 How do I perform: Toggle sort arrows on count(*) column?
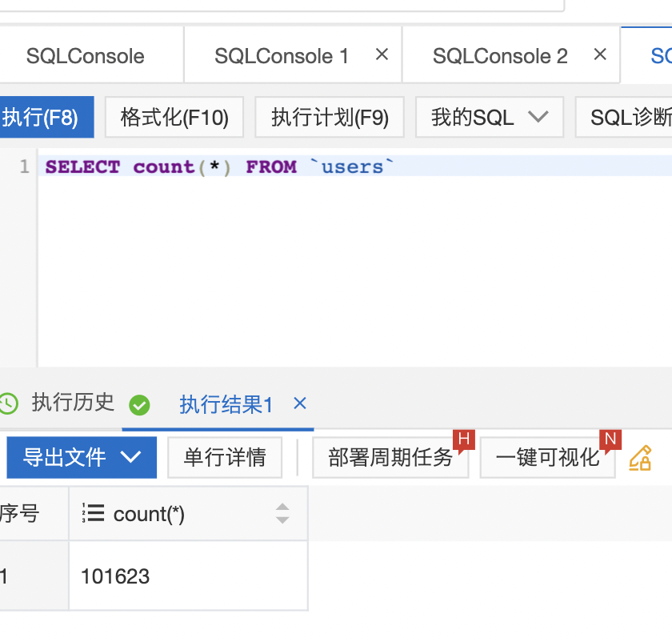point(282,513)
